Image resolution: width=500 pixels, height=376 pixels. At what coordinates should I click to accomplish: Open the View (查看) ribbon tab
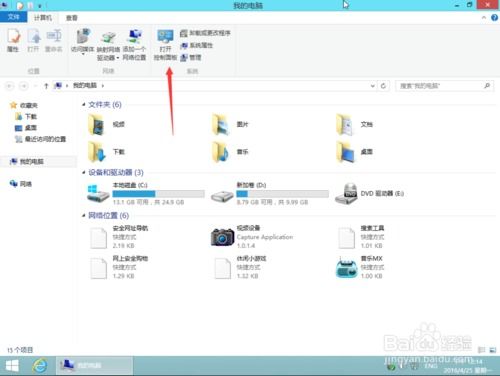[x=71, y=18]
